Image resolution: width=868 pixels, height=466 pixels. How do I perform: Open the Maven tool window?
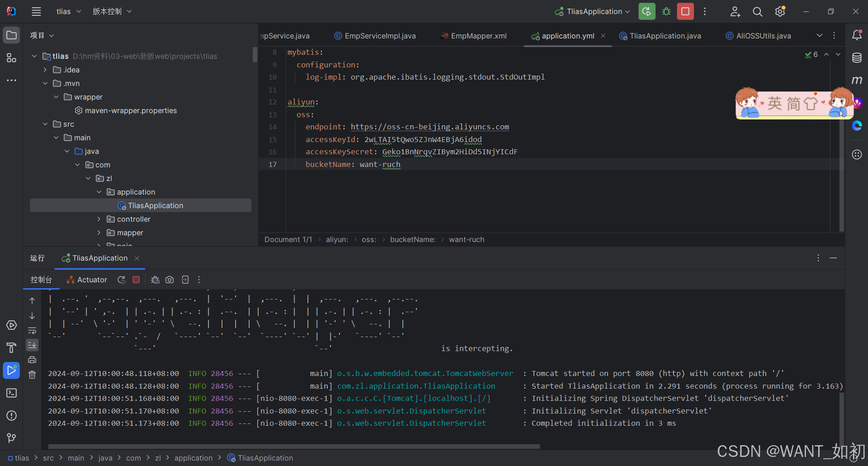tap(857, 80)
